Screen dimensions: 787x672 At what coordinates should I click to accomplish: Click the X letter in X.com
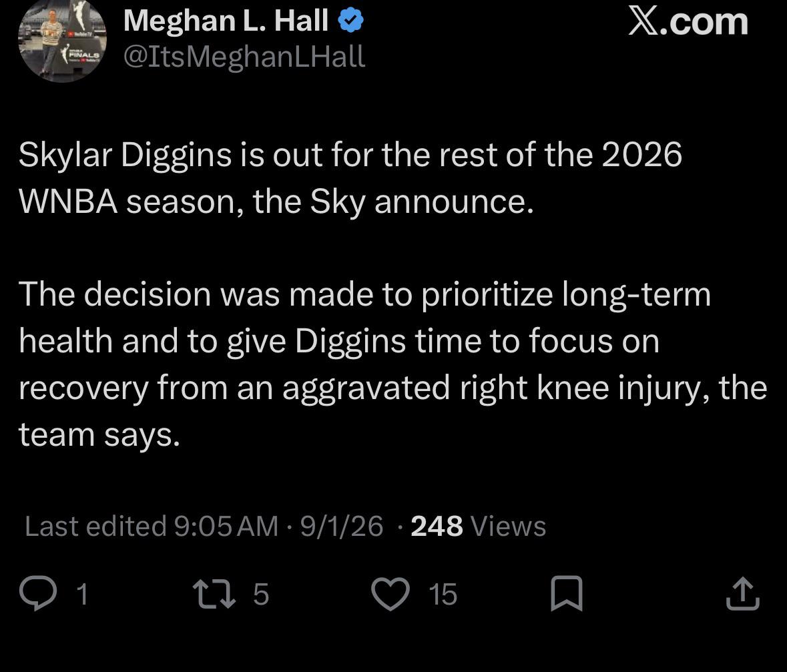[x=644, y=22]
